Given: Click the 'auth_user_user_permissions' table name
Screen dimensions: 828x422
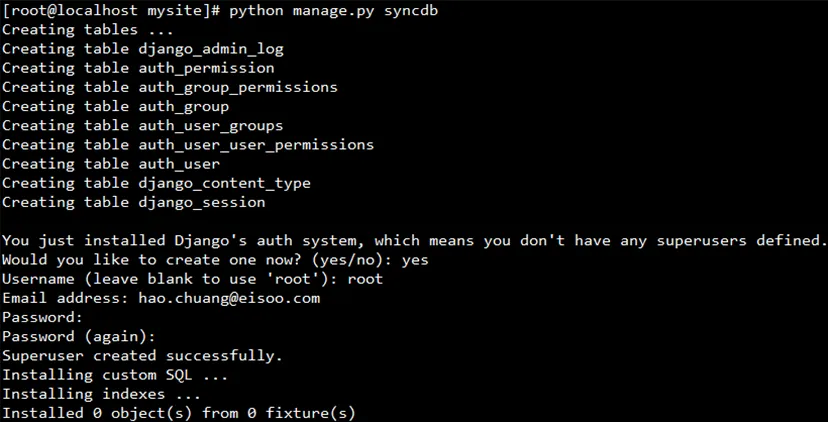Looking at the screenshot, I should pos(256,145).
